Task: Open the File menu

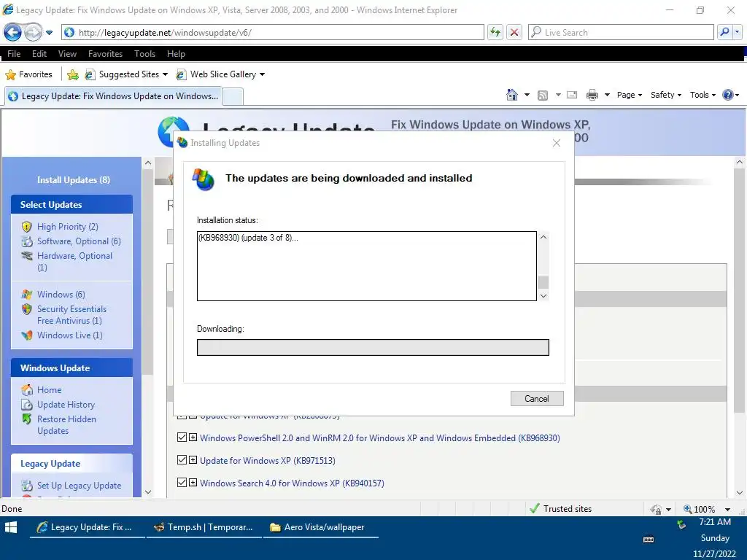Action: tap(14, 54)
